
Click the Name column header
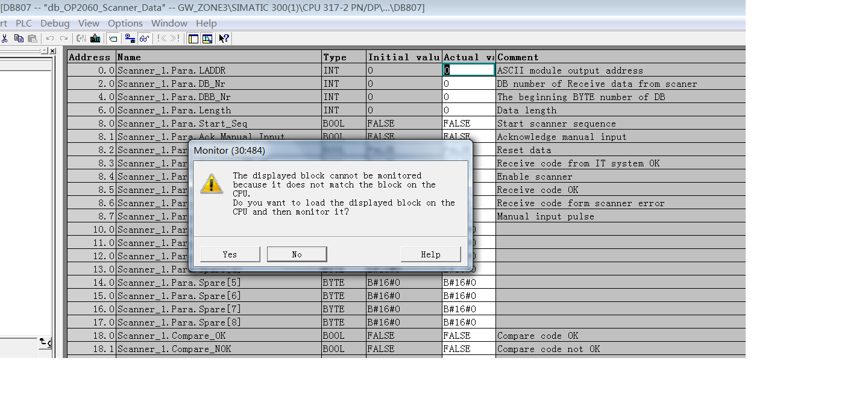point(219,57)
